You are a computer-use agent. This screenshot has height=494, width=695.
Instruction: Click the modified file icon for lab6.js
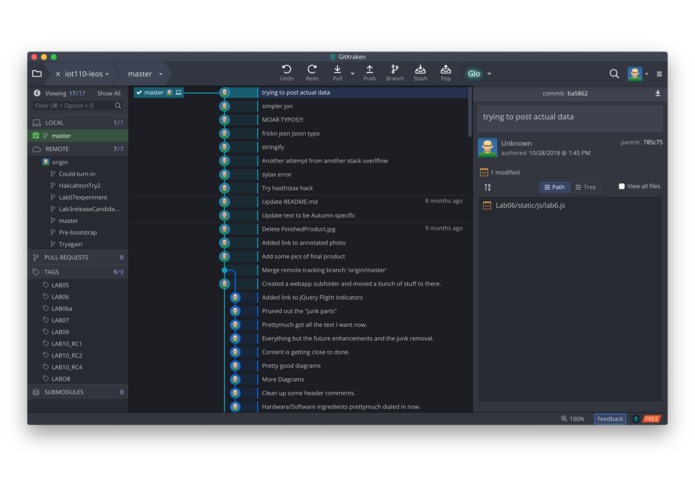coord(487,205)
